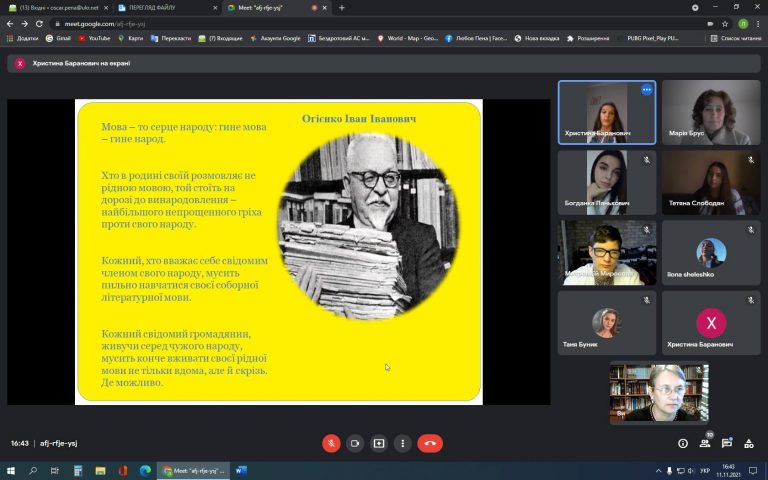Open blue options dots on Христина Баранович tile

[647, 90]
